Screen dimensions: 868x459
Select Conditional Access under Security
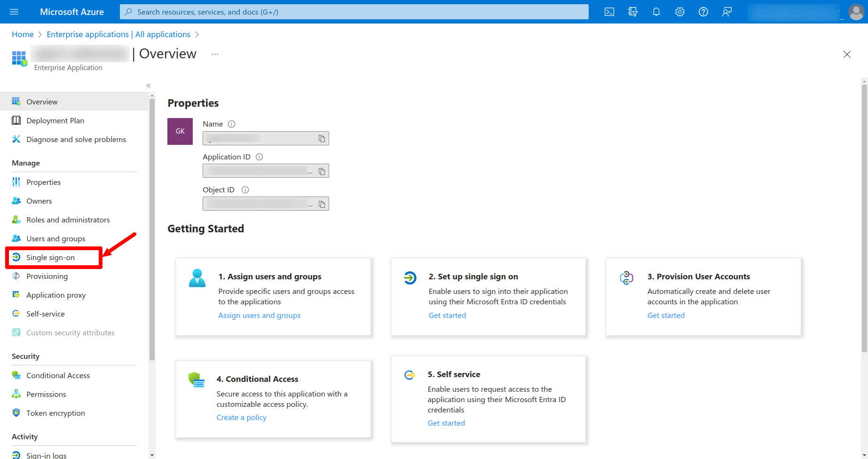[58, 375]
